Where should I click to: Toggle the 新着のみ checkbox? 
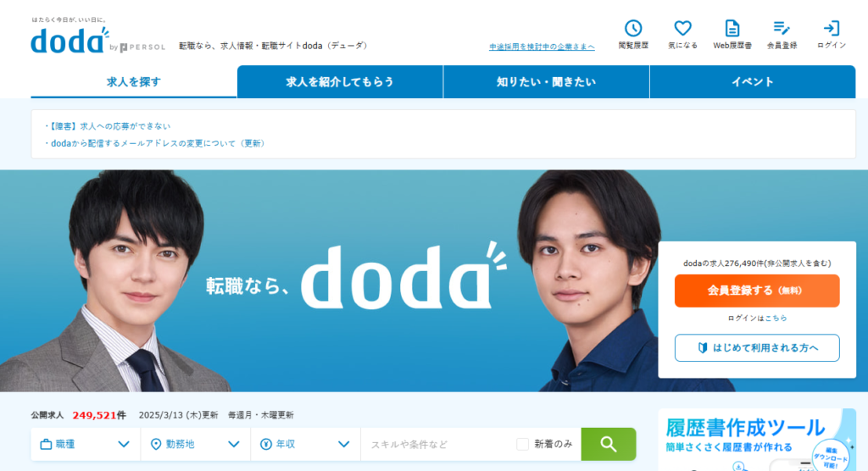click(522, 444)
